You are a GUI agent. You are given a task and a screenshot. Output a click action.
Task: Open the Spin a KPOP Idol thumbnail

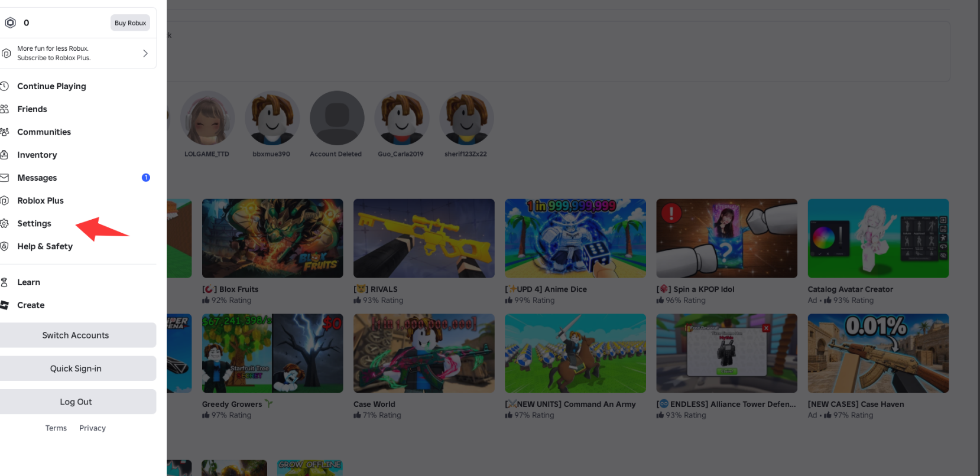(x=726, y=239)
